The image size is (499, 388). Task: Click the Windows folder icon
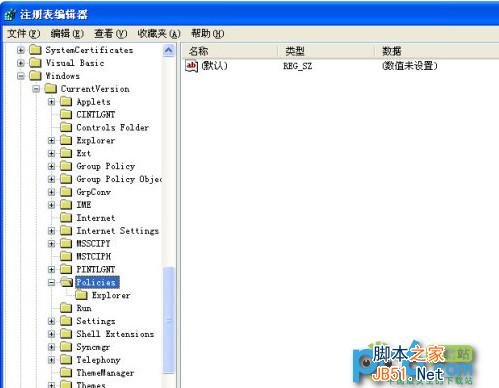[x=35, y=76]
